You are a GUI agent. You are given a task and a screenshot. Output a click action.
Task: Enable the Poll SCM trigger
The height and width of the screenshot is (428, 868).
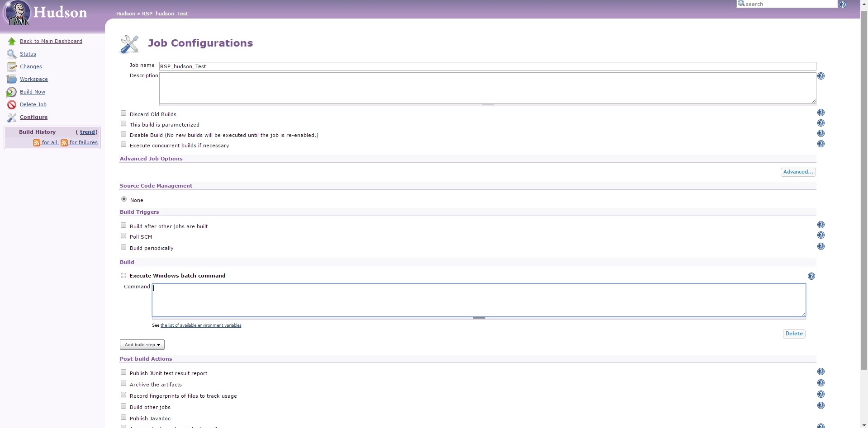pos(123,236)
